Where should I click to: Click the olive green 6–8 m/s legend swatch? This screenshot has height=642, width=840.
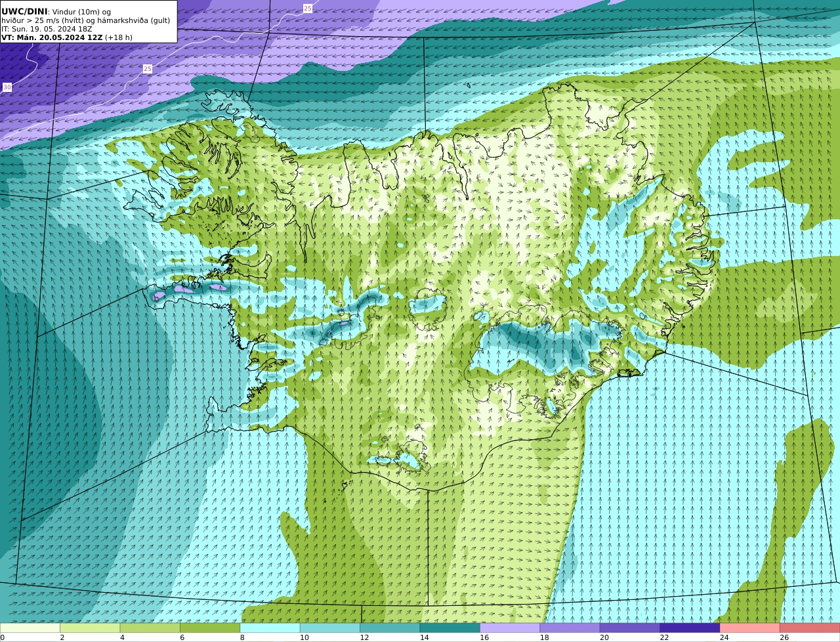pyautogui.click(x=210, y=628)
